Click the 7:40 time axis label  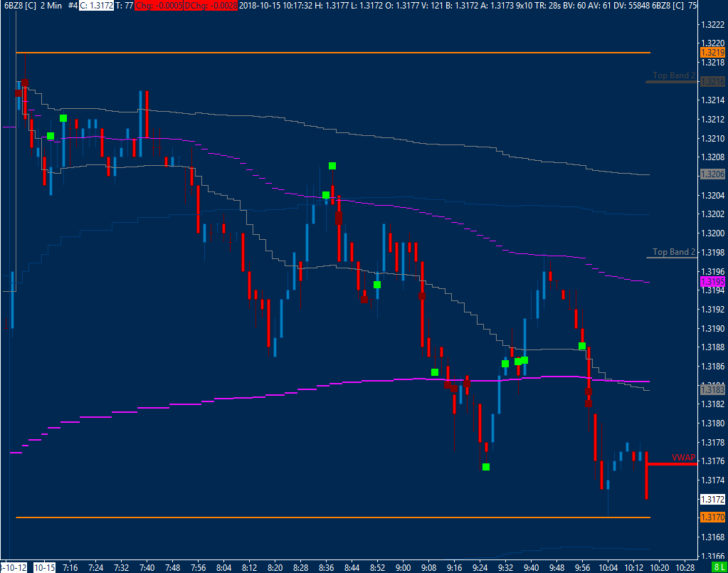[x=147, y=567]
